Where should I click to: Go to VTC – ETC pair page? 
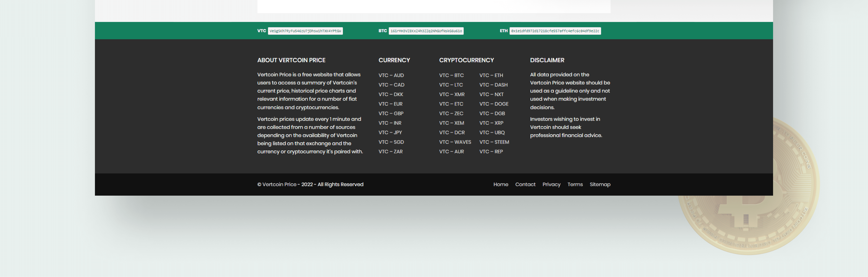451,104
